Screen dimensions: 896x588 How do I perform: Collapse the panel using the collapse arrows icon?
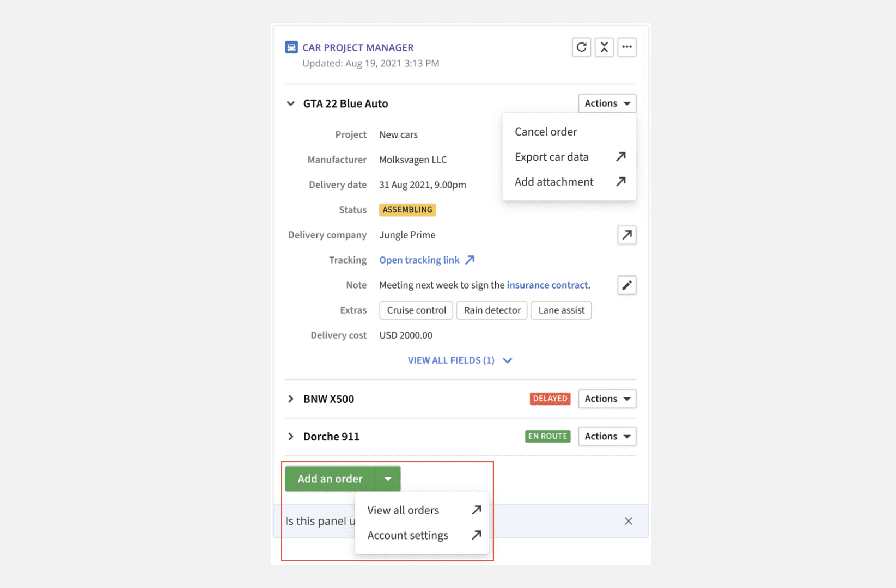click(604, 47)
